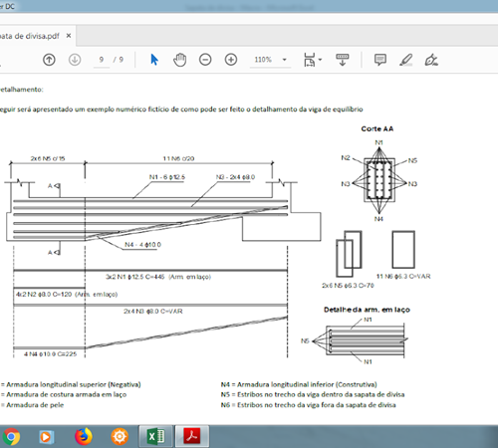
Task: Click the 'N5' label in Corte AA
Action: [412, 160]
